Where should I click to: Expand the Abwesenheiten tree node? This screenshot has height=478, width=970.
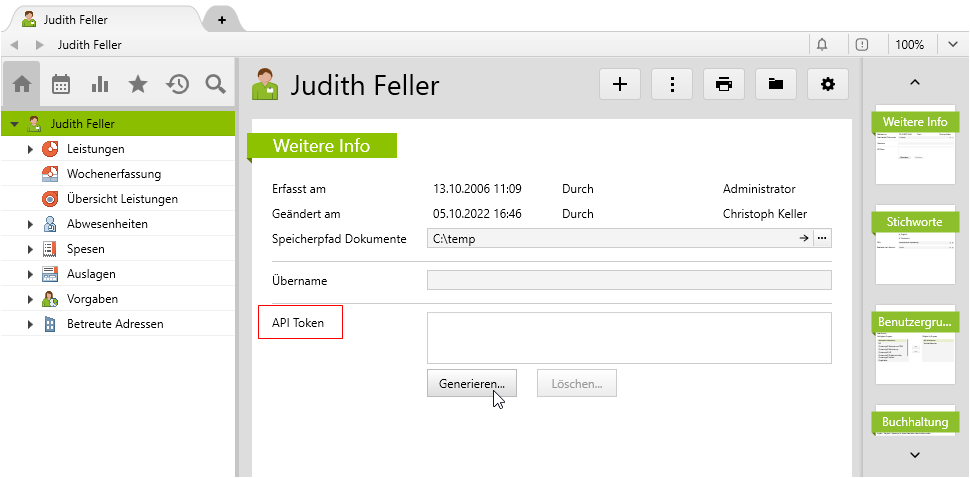tap(31, 224)
